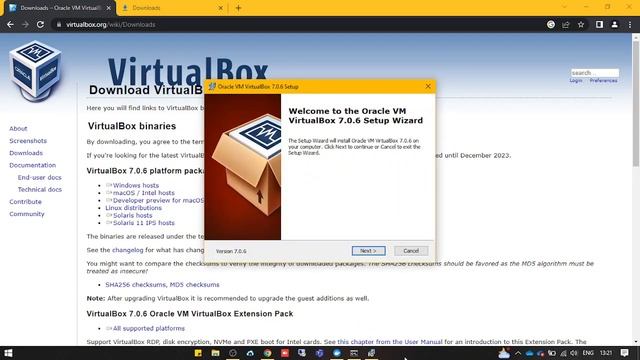Click the Login link near search

[x=576, y=80]
